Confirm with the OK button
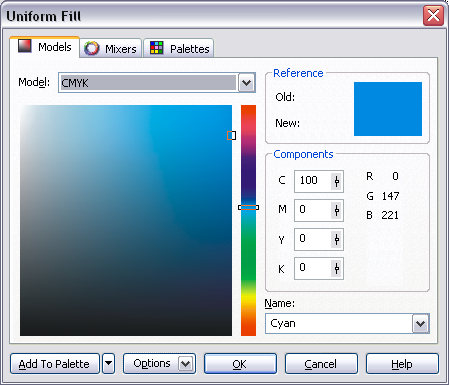The height and width of the screenshot is (385, 449). pos(240,364)
